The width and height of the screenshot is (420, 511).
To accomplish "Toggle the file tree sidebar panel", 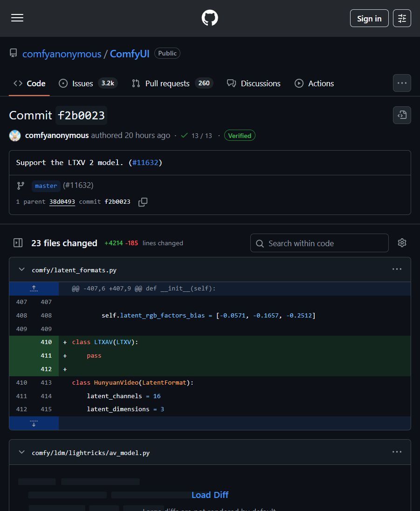I will [18, 243].
